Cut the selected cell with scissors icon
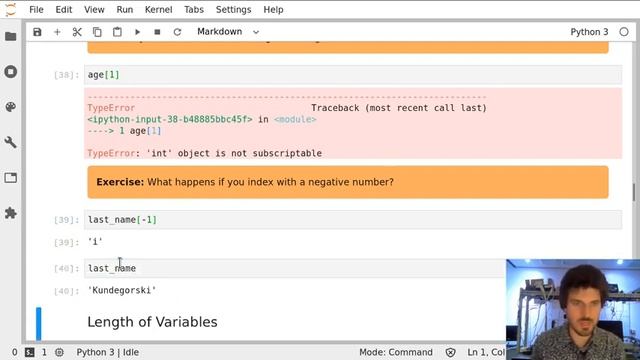 click(77, 32)
